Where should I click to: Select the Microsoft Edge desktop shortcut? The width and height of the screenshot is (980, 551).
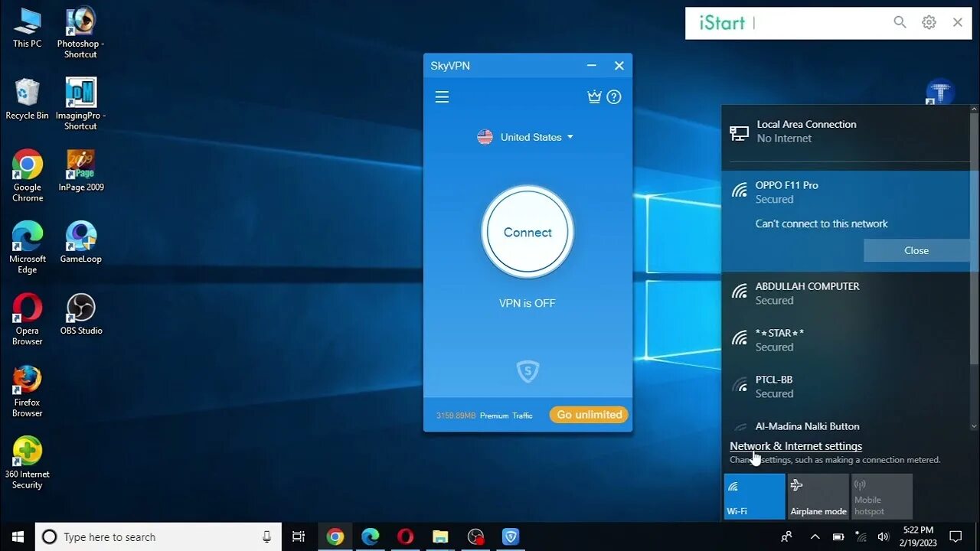click(x=27, y=248)
